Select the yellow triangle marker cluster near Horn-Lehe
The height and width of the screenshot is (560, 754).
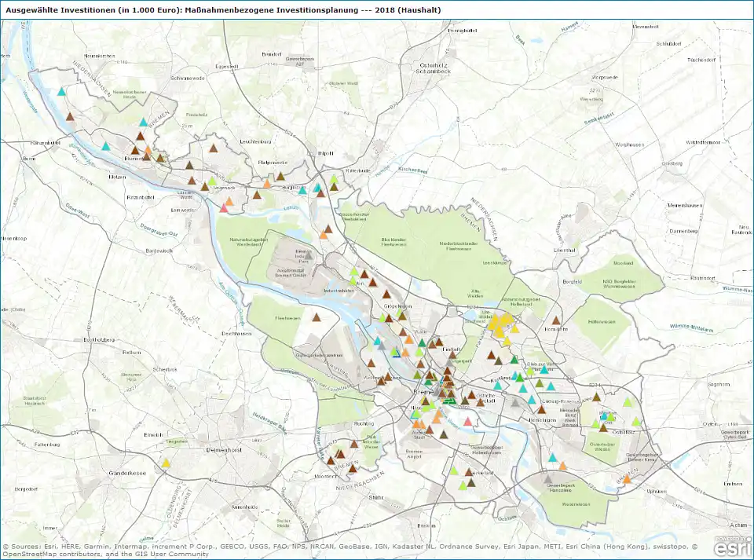point(500,326)
